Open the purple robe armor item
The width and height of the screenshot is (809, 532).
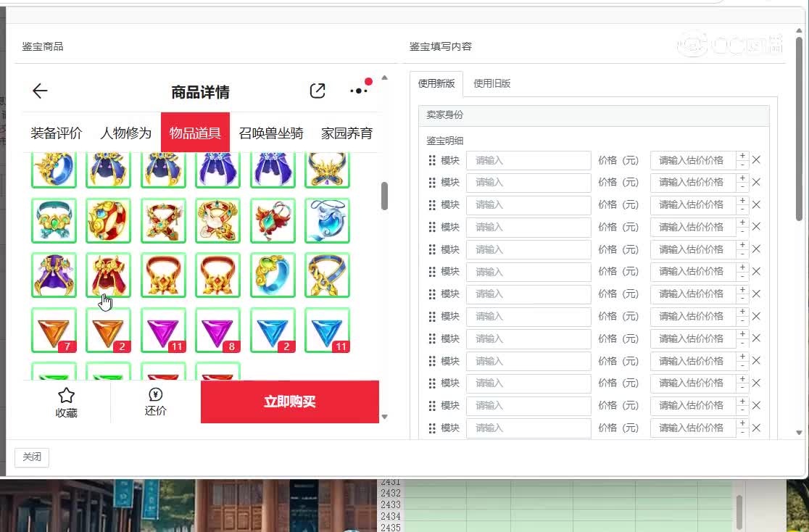54,275
